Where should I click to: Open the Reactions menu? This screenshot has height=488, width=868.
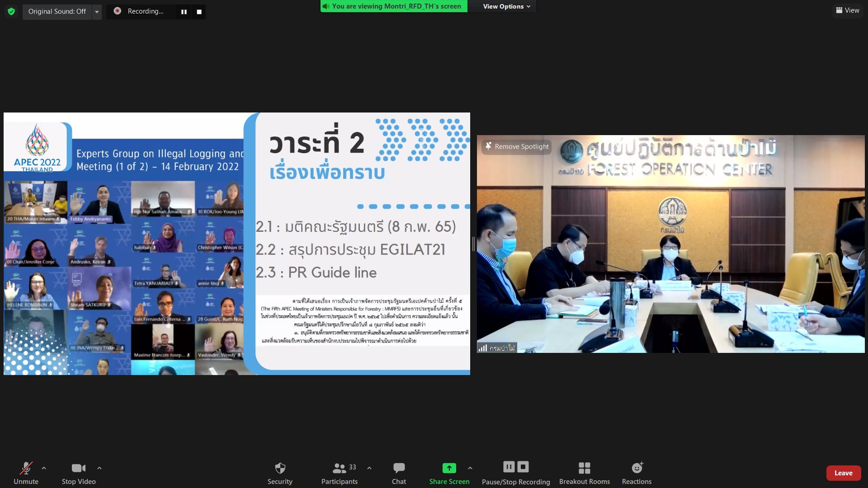pos(637,473)
